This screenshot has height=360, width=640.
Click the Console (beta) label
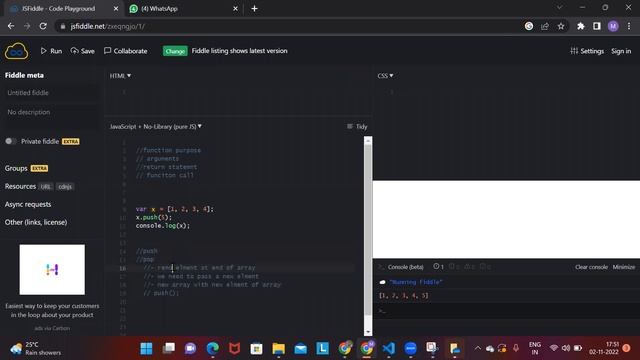tap(405, 267)
